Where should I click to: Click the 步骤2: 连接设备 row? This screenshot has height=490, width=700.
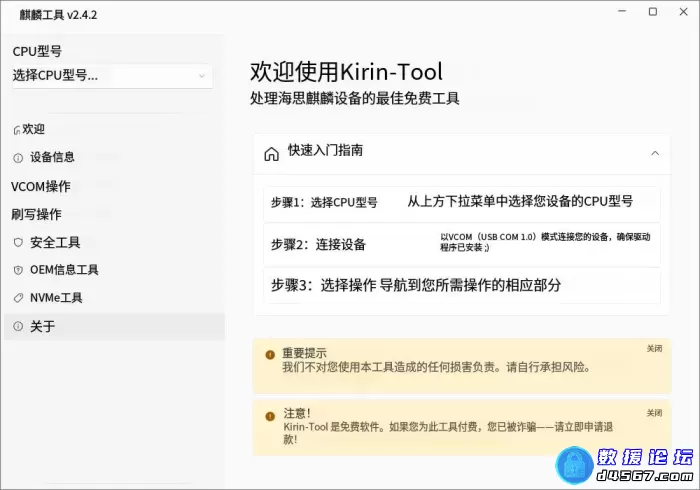pyautogui.click(x=462, y=245)
